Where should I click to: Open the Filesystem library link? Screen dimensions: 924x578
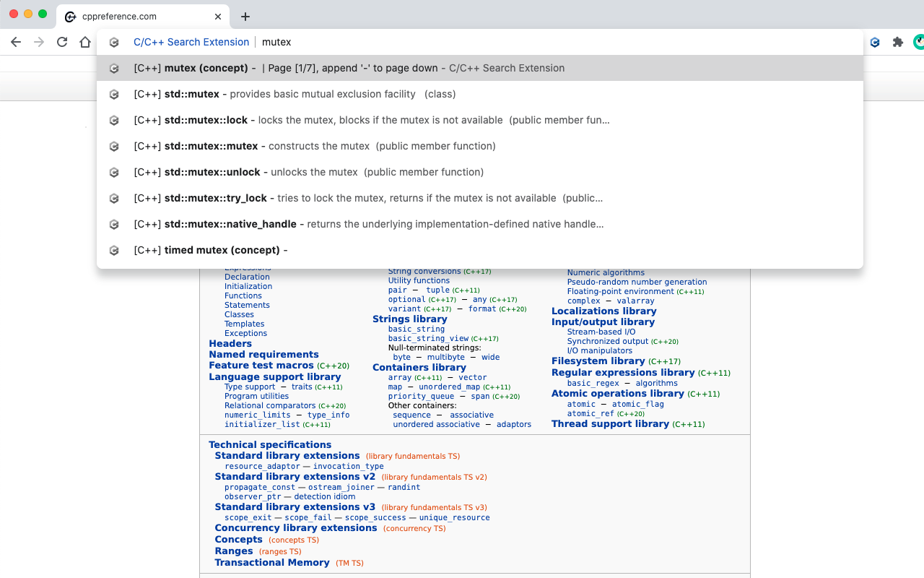click(x=598, y=361)
